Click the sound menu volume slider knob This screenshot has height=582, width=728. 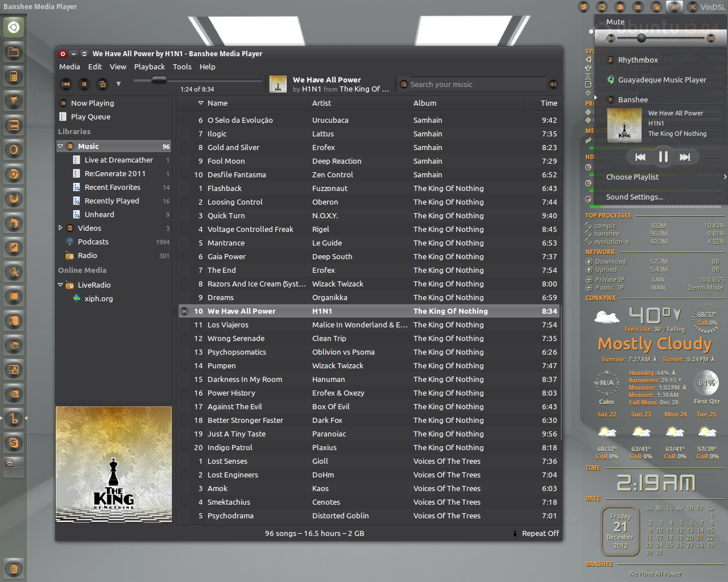642,38
